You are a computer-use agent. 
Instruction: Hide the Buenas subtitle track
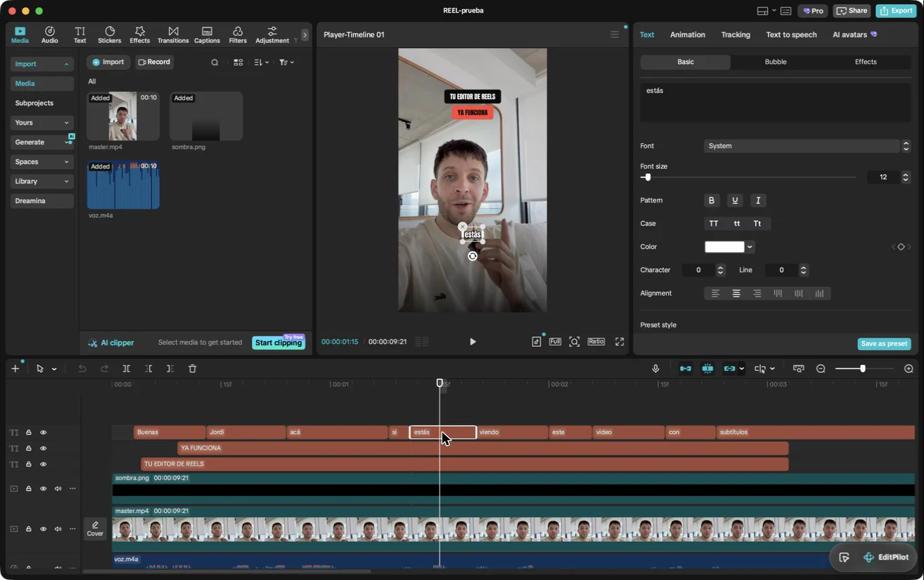point(43,432)
